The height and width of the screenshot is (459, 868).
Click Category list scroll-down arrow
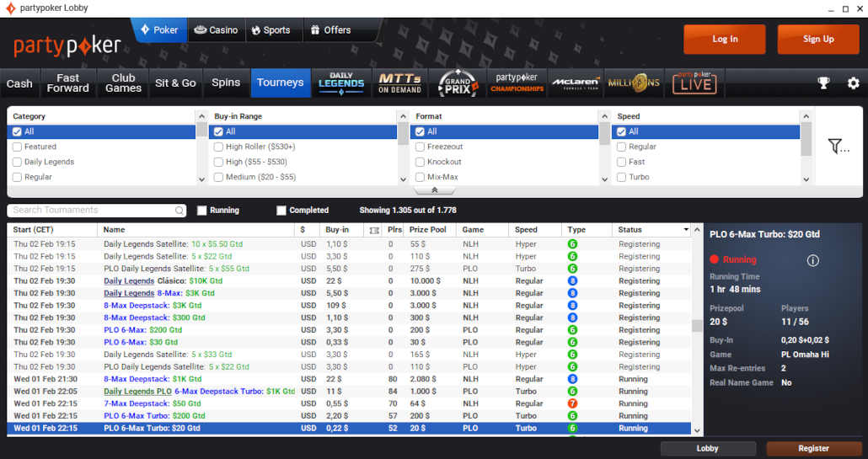201,179
